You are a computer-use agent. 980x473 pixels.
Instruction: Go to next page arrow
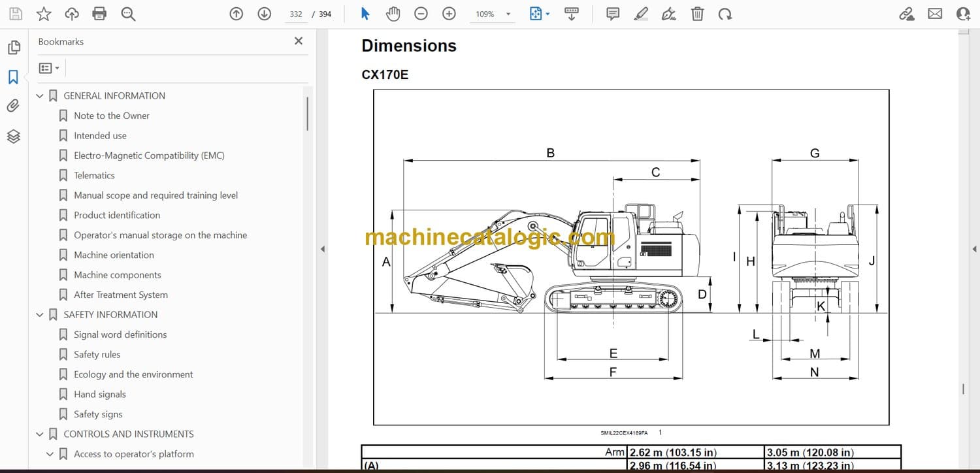click(x=264, y=14)
